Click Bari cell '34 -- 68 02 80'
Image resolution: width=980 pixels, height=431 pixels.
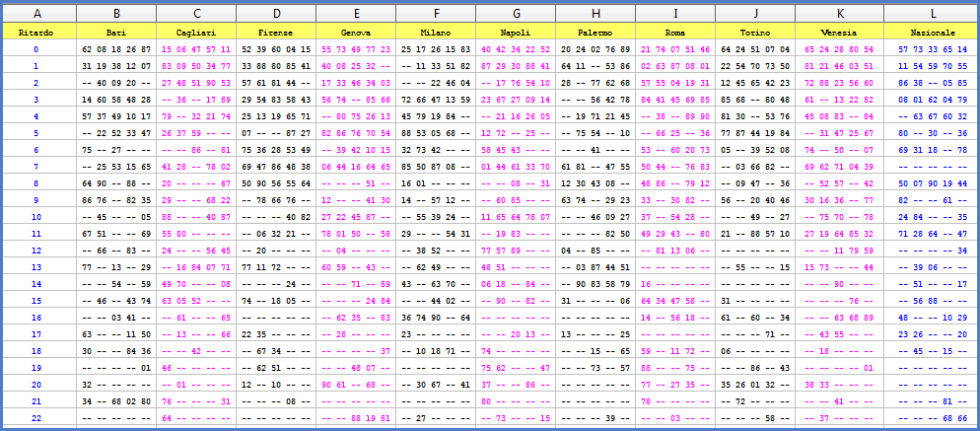pos(116,401)
